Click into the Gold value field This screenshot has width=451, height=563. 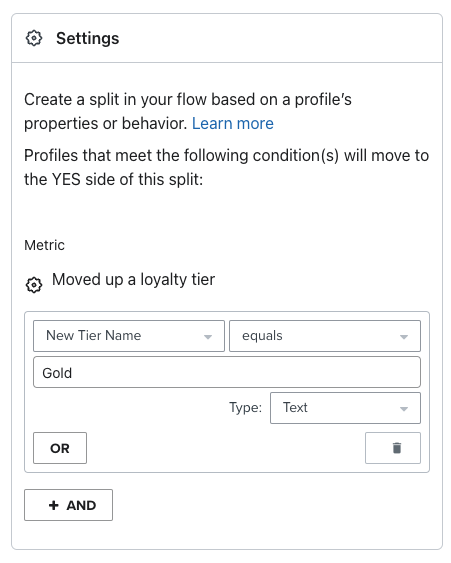point(227,372)
